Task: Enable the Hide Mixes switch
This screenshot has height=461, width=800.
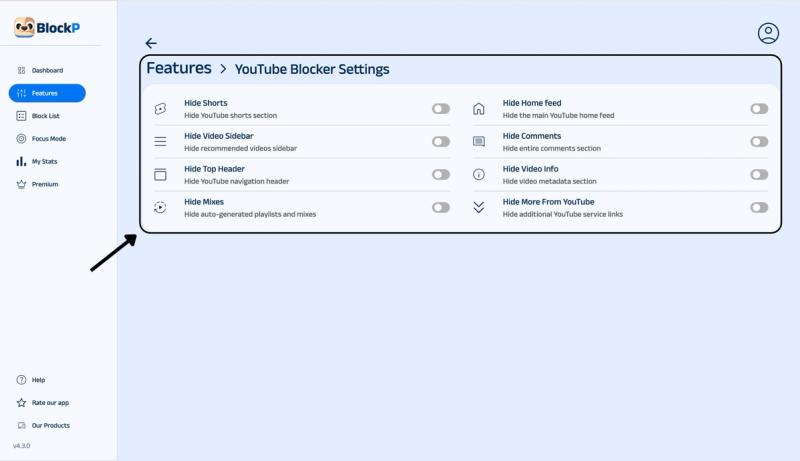Action: tap(441, 208)
